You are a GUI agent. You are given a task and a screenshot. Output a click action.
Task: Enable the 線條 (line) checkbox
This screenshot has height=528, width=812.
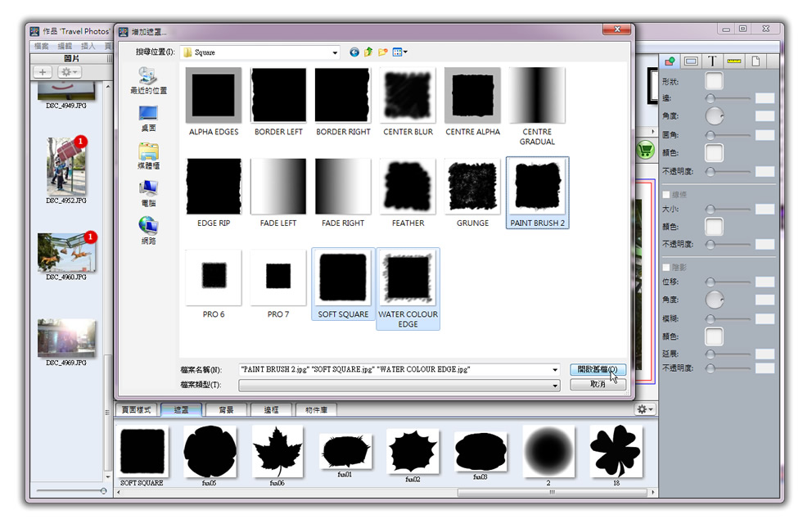[x=666, y=195]
